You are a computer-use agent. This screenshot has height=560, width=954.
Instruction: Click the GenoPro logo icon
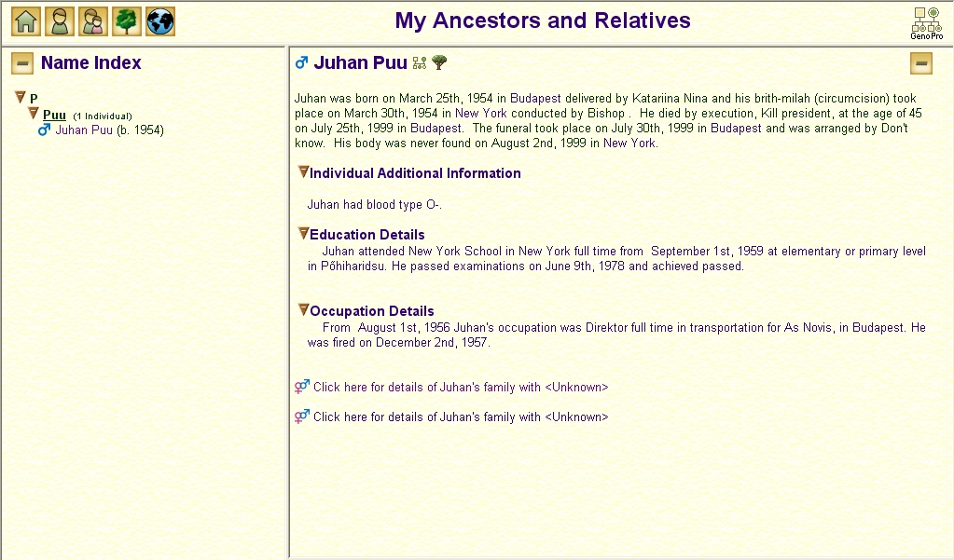pos(926,22)
